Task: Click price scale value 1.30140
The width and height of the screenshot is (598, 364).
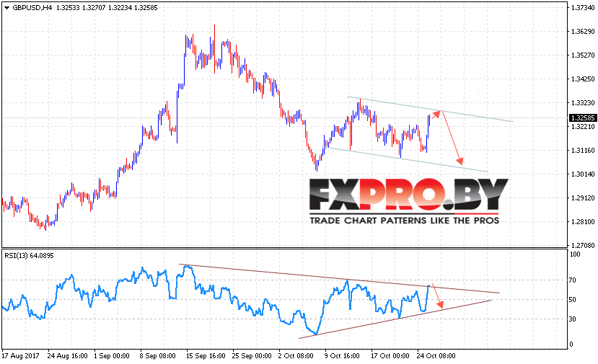Action: 583,174
